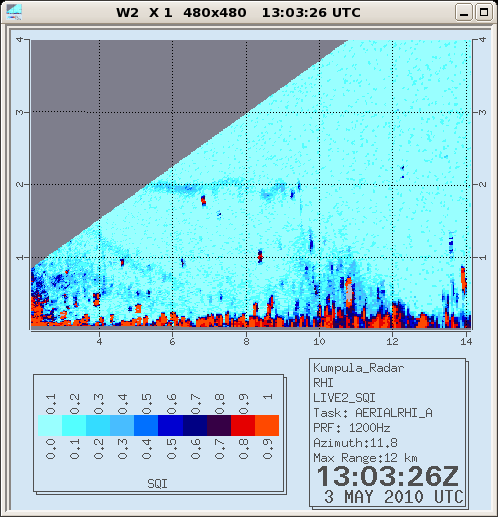The image size is (498, 517).
Task: Click the orange 0.9–1 SQI color swatch
Action: 267,425
